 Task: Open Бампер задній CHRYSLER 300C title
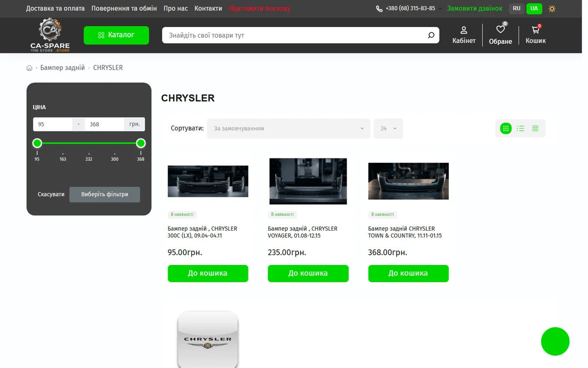202,232
